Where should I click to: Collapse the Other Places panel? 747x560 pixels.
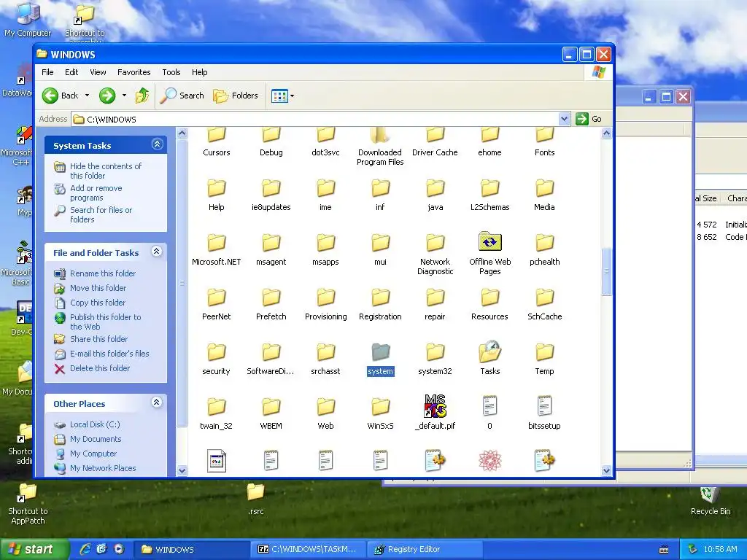pyautogui.click(x=157, y=402)
